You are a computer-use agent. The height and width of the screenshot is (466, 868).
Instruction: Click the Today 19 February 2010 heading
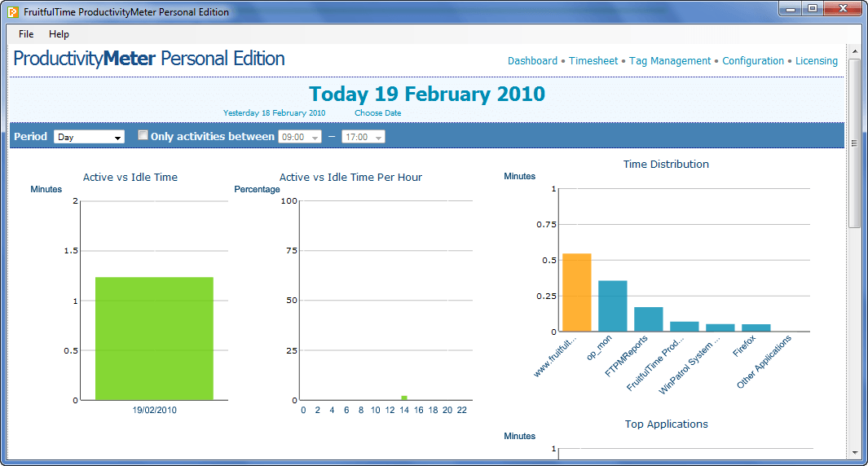pos(427,94)
